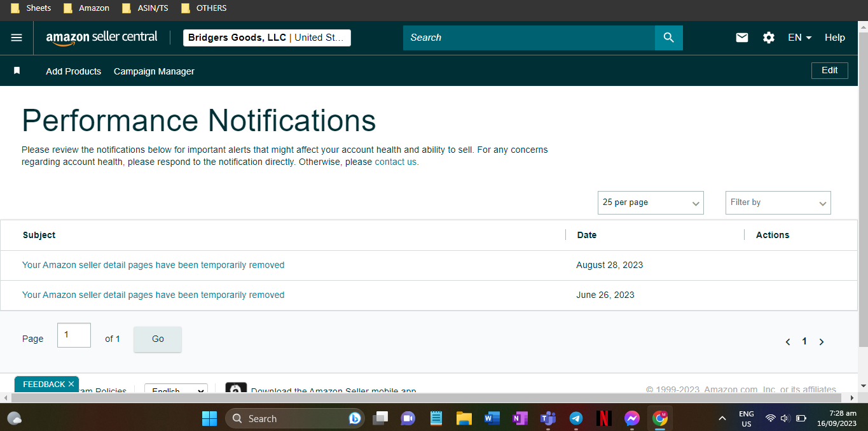Open the Filter by dropdown
This screenshot has width=868, height=431.
(x=778, y=202)
